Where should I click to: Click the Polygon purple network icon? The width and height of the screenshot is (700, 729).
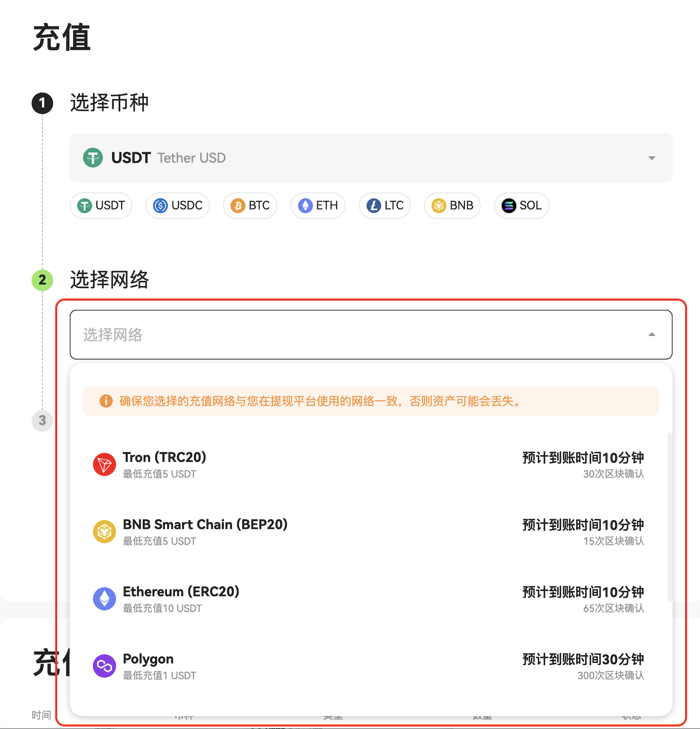coord(104,666)
